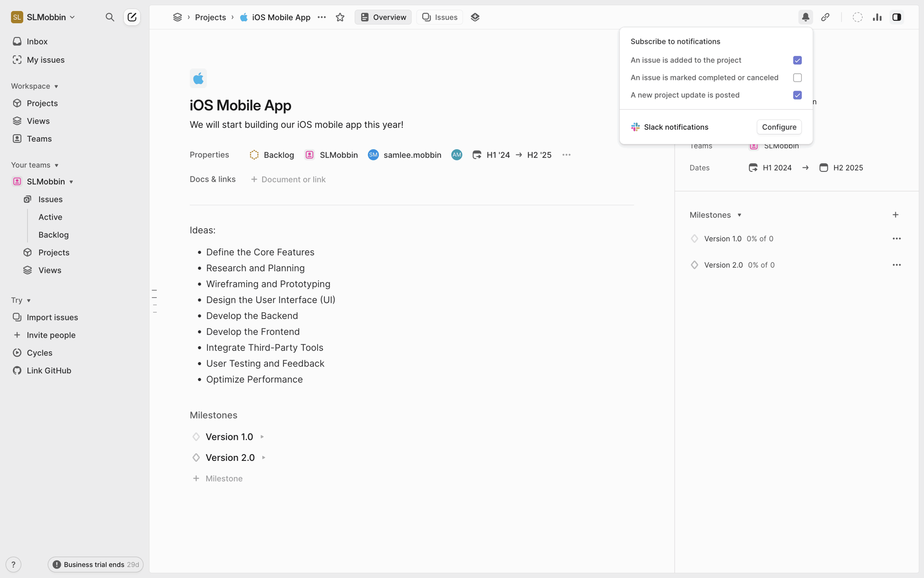Click the Business trial ends badge
The width and height of the screenshot is (924, 578).
[x=96, y=565]
